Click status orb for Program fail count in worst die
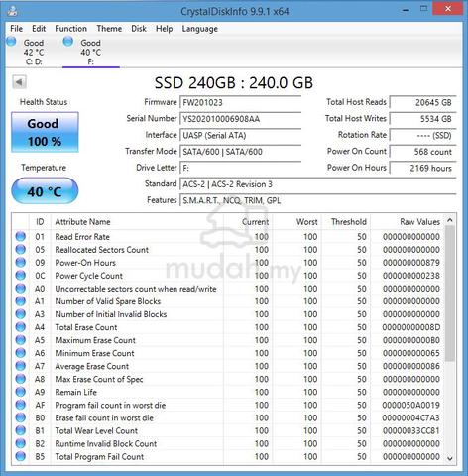 (x=21, y=405)
